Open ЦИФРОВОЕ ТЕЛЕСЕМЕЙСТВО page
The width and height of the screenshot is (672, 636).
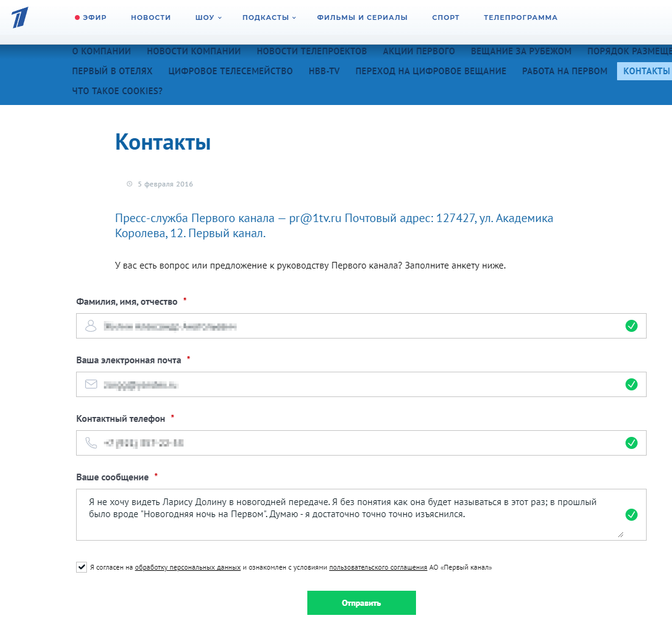231,71
